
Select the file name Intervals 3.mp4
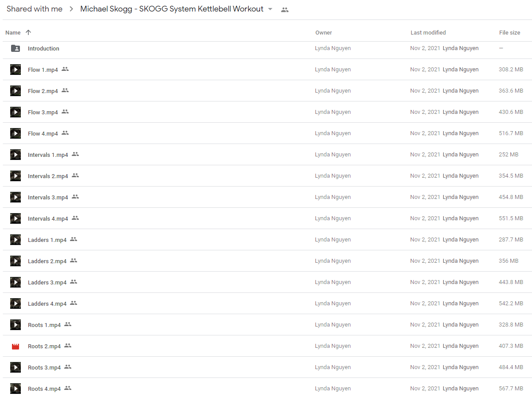click(48, 198)
